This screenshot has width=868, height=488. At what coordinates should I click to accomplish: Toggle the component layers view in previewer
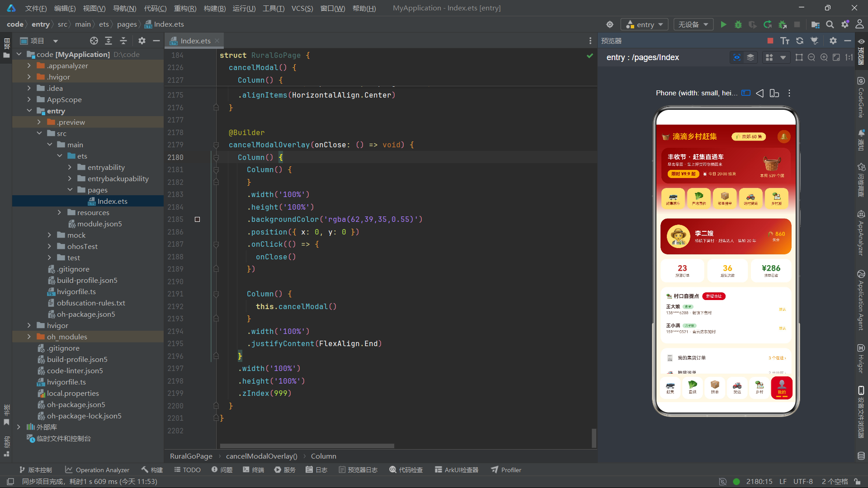tap(750, 57)
